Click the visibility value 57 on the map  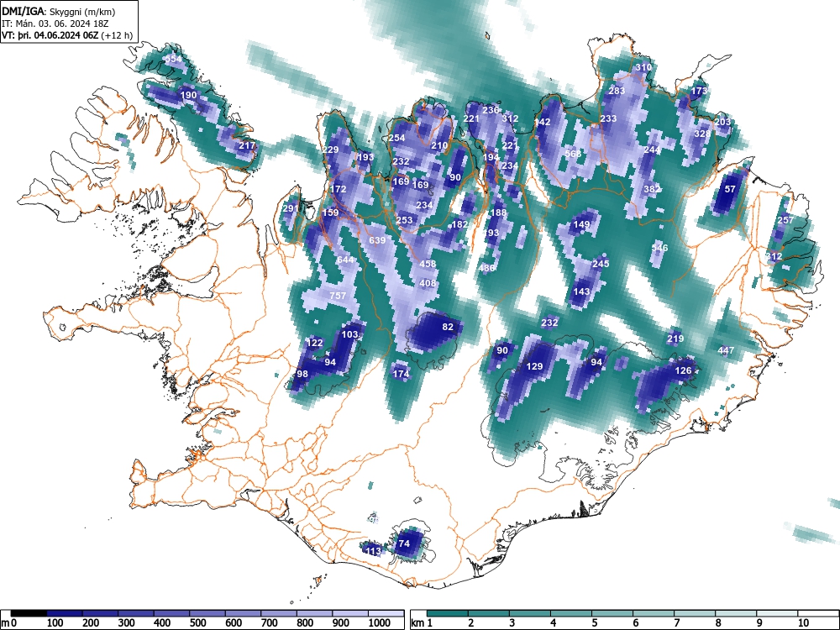coord(730,189)
